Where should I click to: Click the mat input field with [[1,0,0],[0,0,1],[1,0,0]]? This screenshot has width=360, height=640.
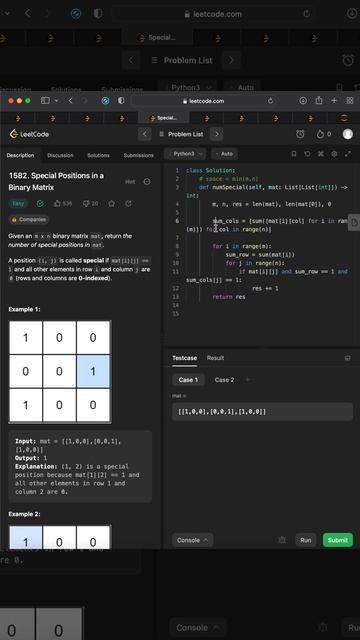(262, 411)
